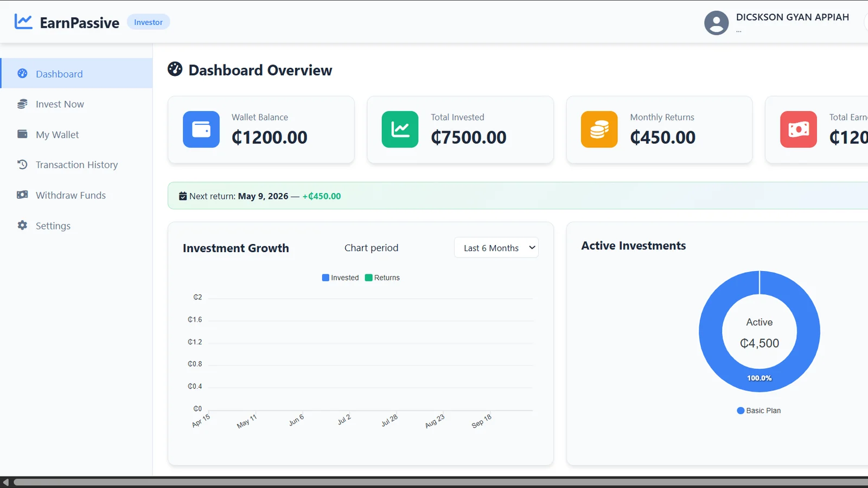Click the May 9, 2026 date

tap(263, 196)
